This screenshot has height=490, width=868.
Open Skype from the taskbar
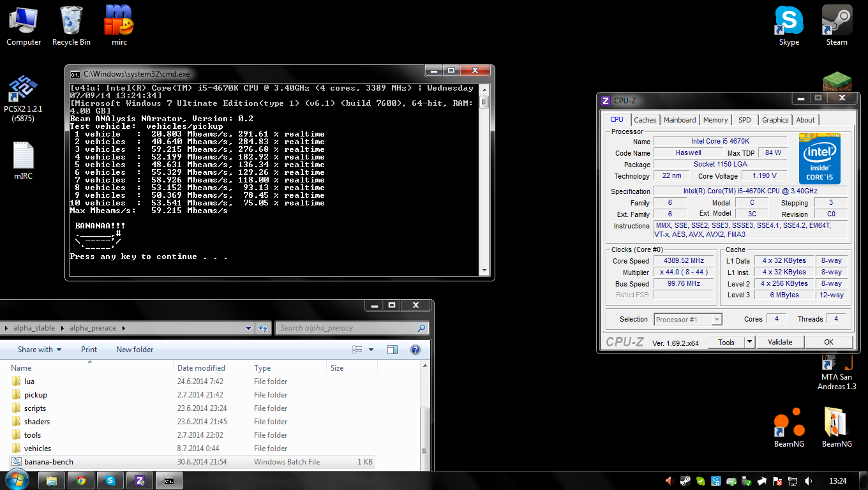pos(110,480)
